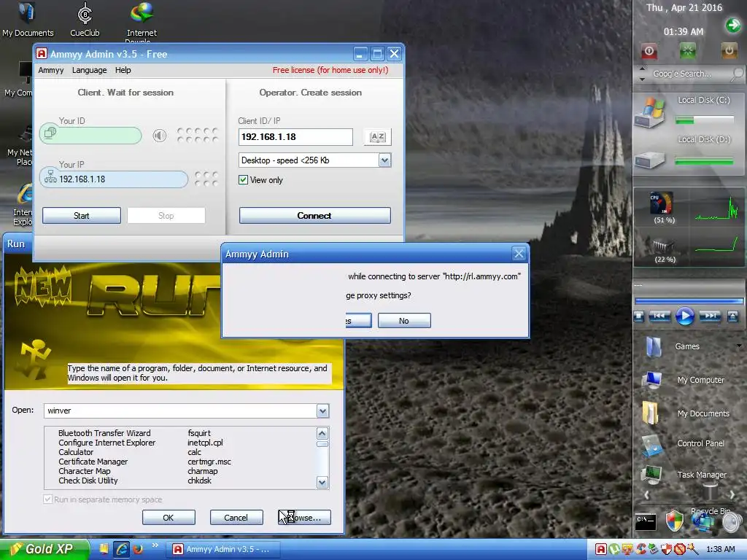Open the Help menu

(123, 70)
